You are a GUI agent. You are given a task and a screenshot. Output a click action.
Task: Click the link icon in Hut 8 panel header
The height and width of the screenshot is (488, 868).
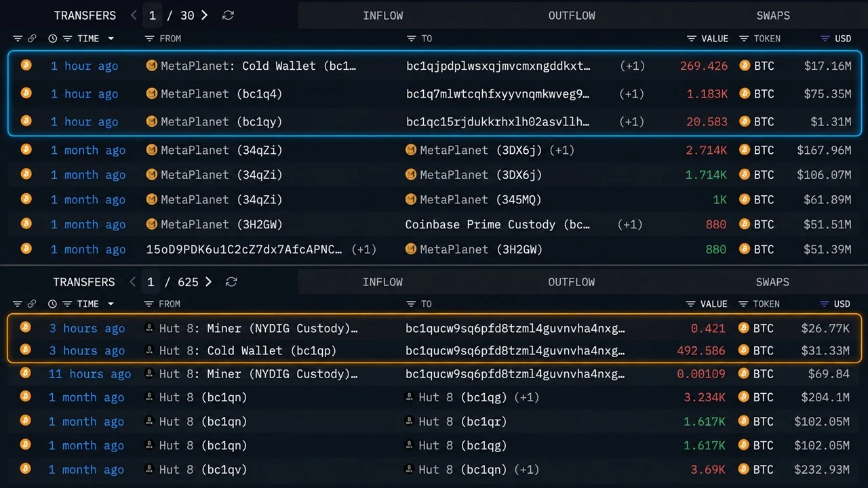31,304
